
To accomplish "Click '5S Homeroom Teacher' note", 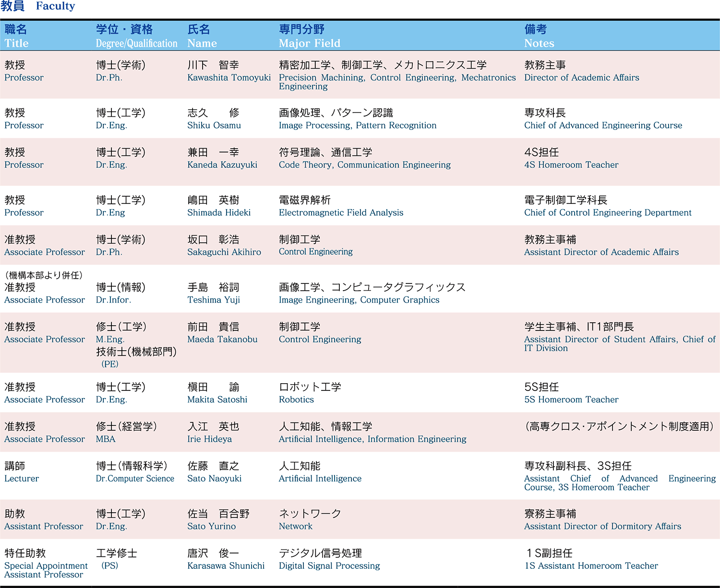I will pyautogui.click(x=571, y=400).
